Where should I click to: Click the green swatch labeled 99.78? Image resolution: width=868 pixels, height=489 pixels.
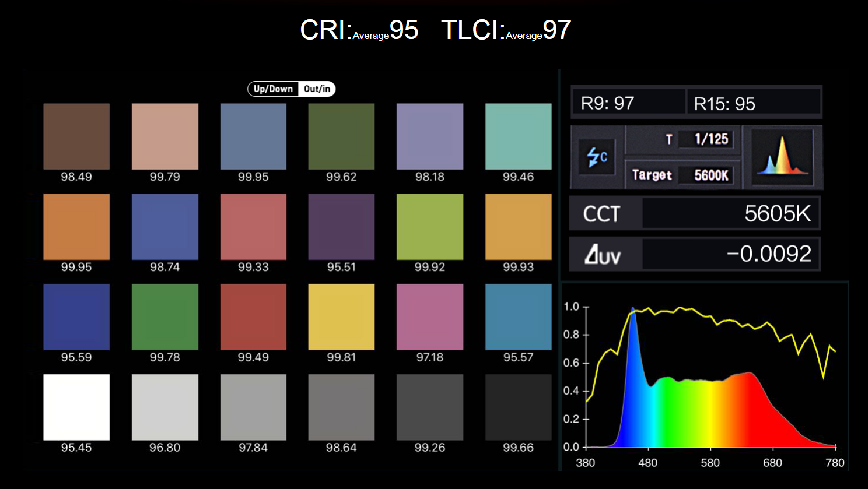[165, 317]
